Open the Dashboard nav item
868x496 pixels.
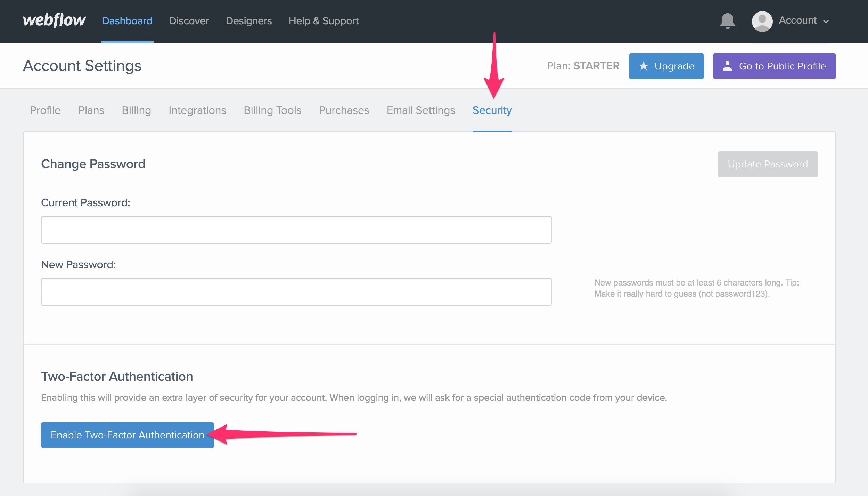point(127,21)
